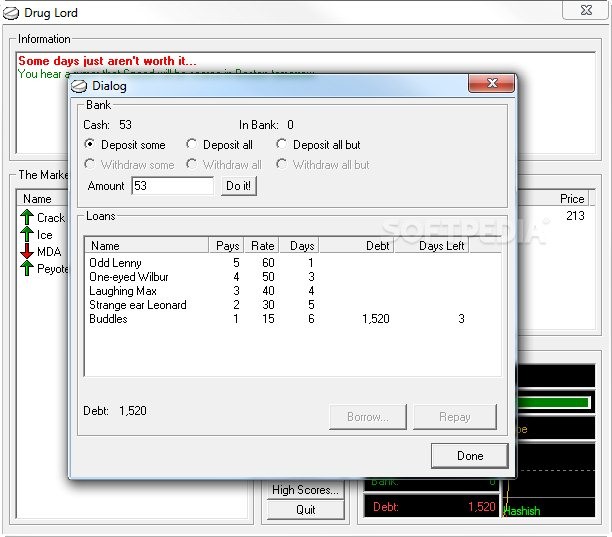Screen dimensions: 612x537
Task: Open High Scores in the Drug Lord window
Action: pyautogui.click(x=306, y=490)
